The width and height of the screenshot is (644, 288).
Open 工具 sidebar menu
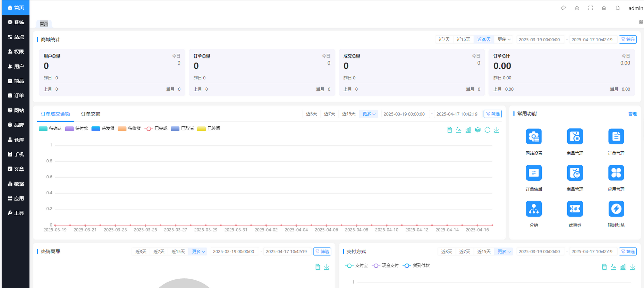coord(16,213)
